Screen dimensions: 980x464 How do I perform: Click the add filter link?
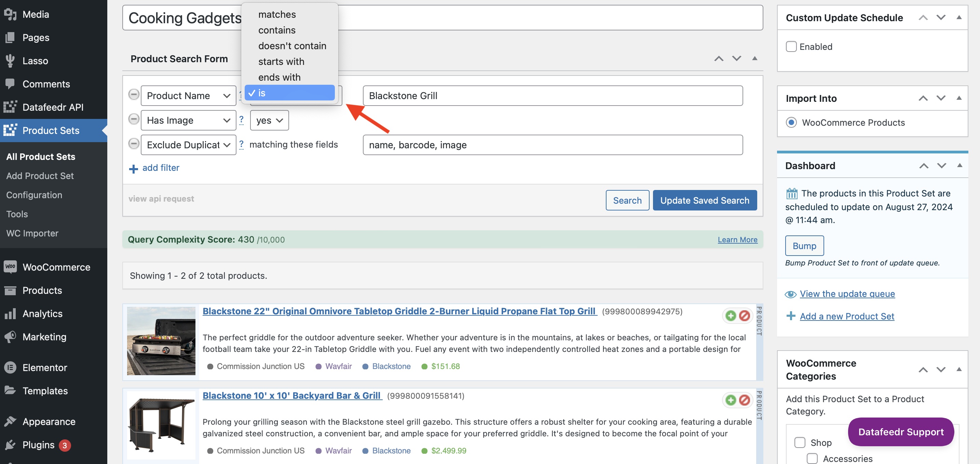[x=161, y=168]
